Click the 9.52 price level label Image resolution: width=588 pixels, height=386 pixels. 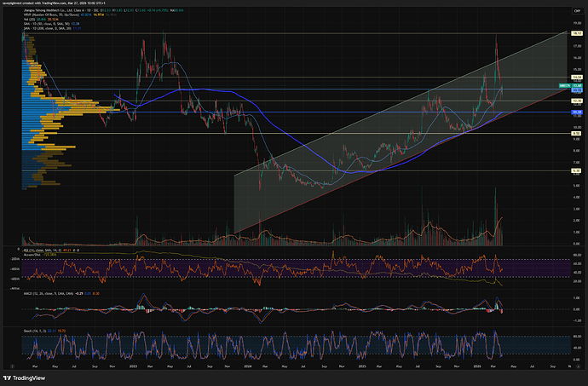(x=576, y=133)
